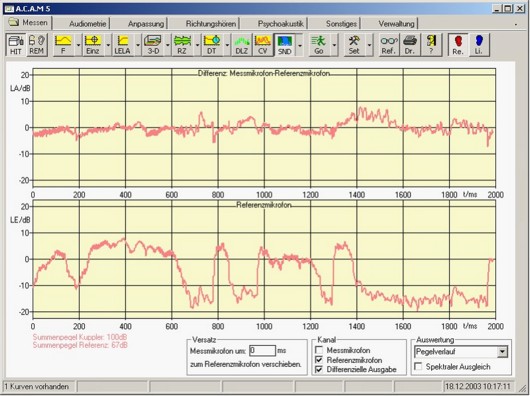Click the Referenzmikrofon lower level chart

point(264,259)
